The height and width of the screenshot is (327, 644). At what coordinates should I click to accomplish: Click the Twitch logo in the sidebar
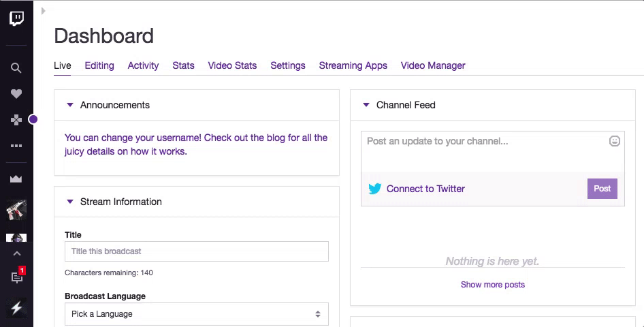click(16, 18)
